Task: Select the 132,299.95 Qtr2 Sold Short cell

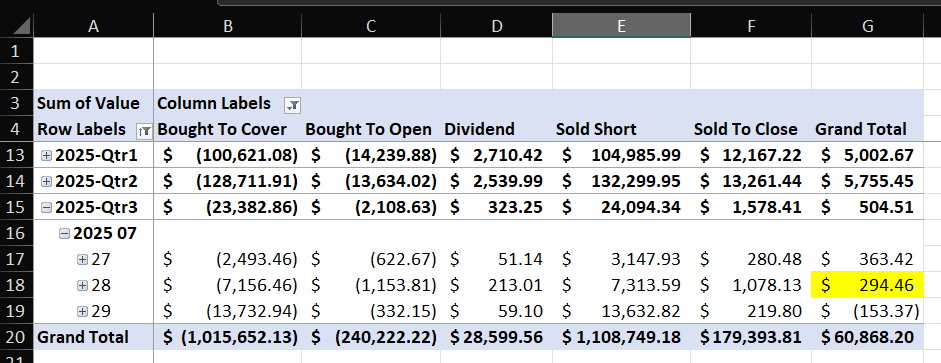Action: tap(621, 181)
